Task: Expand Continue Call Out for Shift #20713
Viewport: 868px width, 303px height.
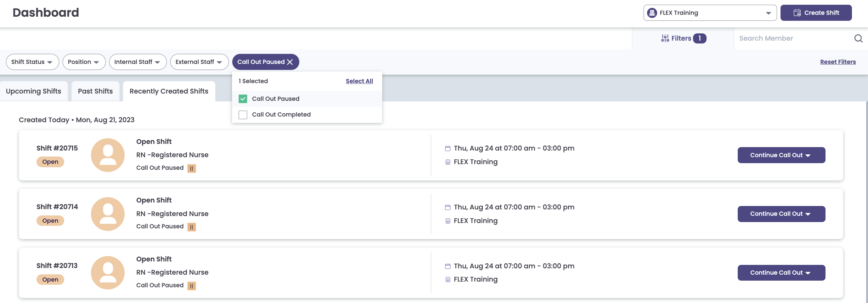Action: (781, 273)
